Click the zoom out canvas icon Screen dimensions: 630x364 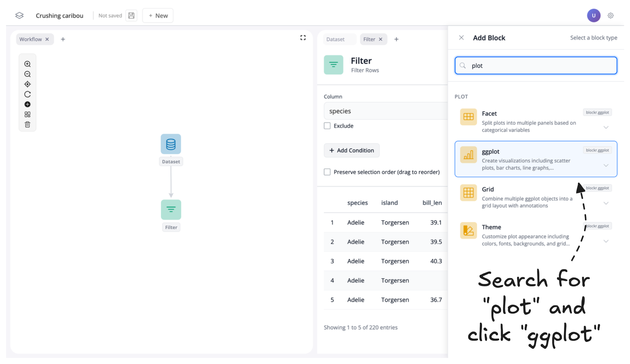(27, 74)
